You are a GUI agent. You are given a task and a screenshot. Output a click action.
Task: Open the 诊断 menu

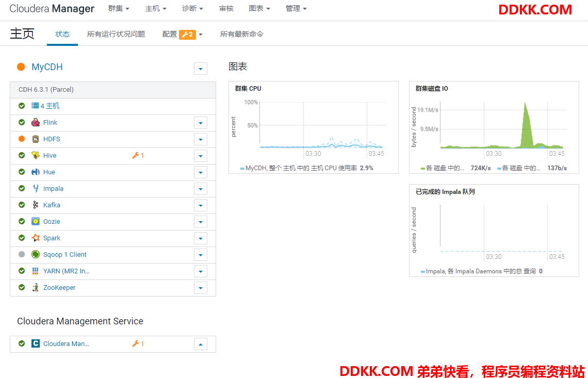tap(192, 8)
